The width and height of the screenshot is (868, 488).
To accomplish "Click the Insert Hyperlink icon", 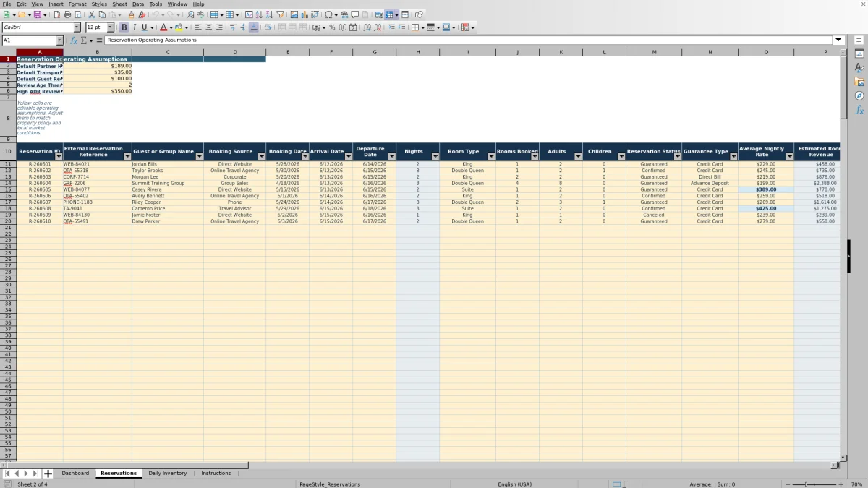I will (344, 14).
